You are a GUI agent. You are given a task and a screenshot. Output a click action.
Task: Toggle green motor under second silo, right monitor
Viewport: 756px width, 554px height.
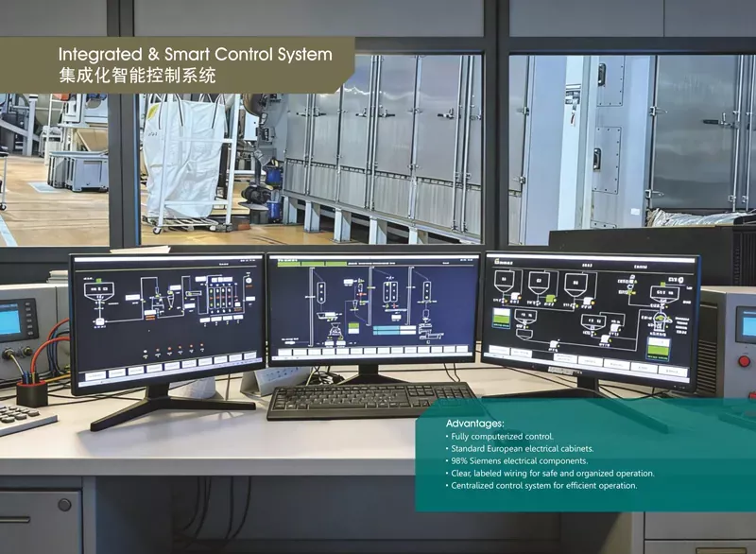548,299
